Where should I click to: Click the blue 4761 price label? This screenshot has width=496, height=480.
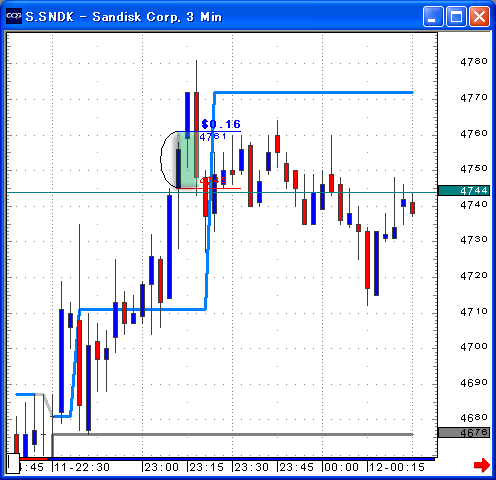pyautogui.click(x=213, y=136)
